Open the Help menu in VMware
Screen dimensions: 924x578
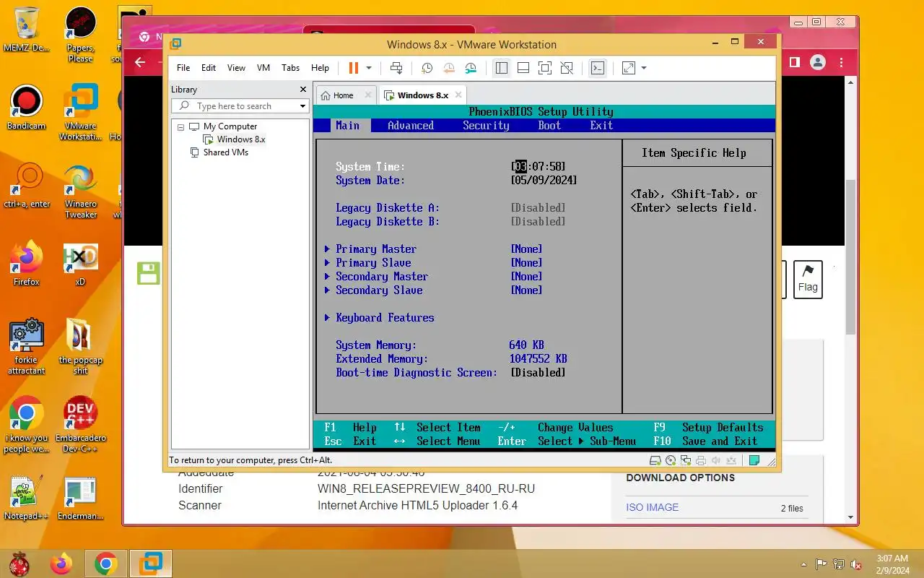tap(320, 68)
